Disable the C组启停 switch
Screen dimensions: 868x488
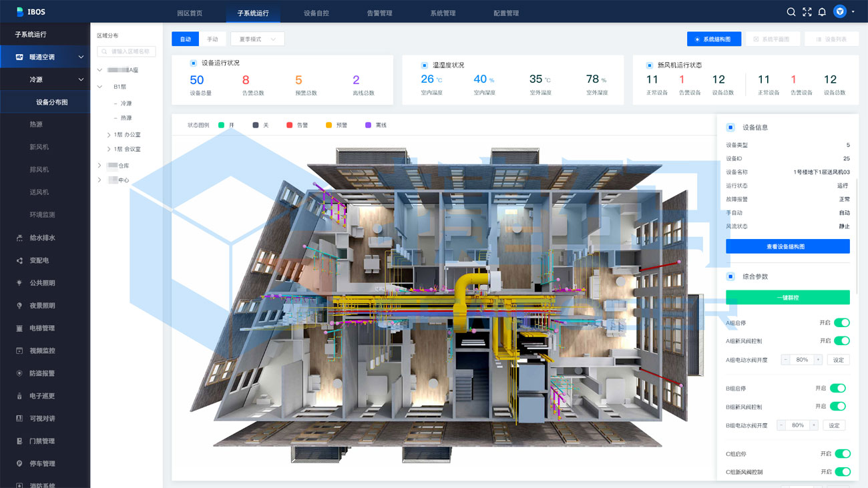point(841,454)
